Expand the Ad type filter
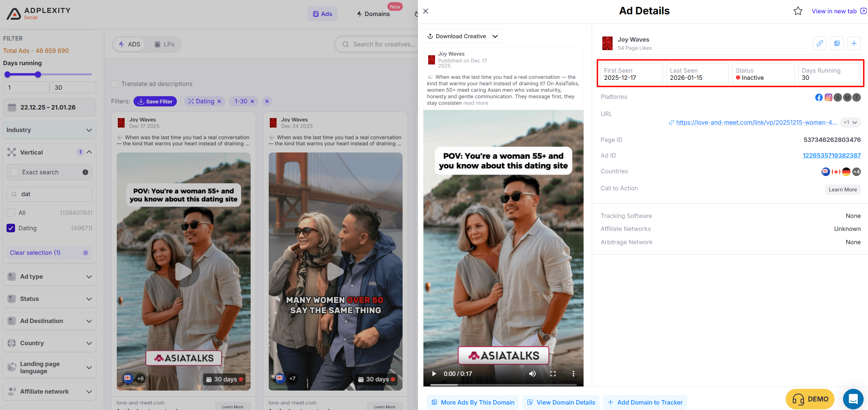 50,277
